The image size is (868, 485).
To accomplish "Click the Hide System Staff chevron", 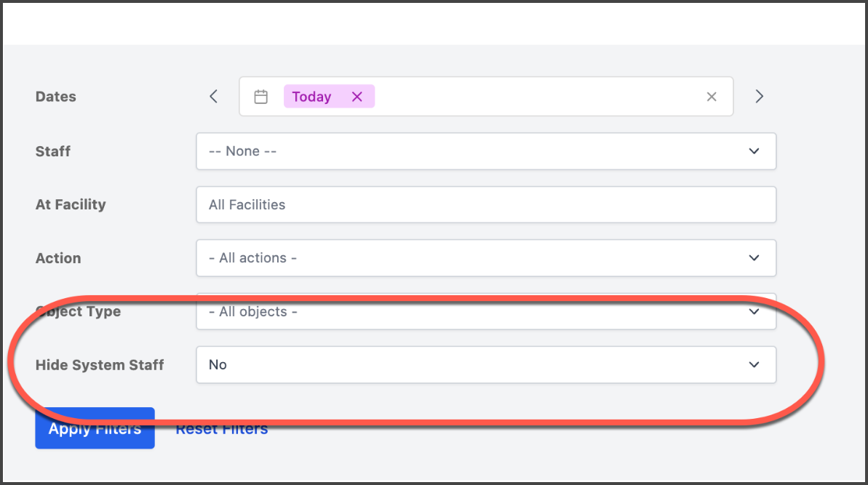I will (x=754, y=364).
